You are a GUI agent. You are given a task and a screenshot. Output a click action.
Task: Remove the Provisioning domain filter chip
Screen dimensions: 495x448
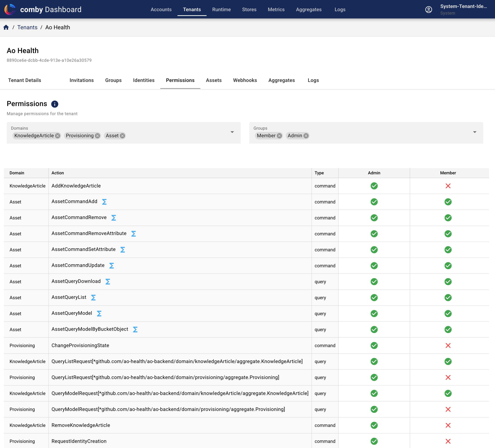[x=97, y=135]
